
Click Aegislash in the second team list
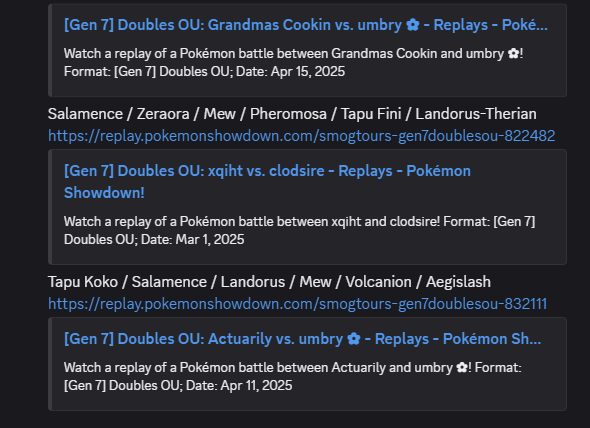[x=458, y=282]
